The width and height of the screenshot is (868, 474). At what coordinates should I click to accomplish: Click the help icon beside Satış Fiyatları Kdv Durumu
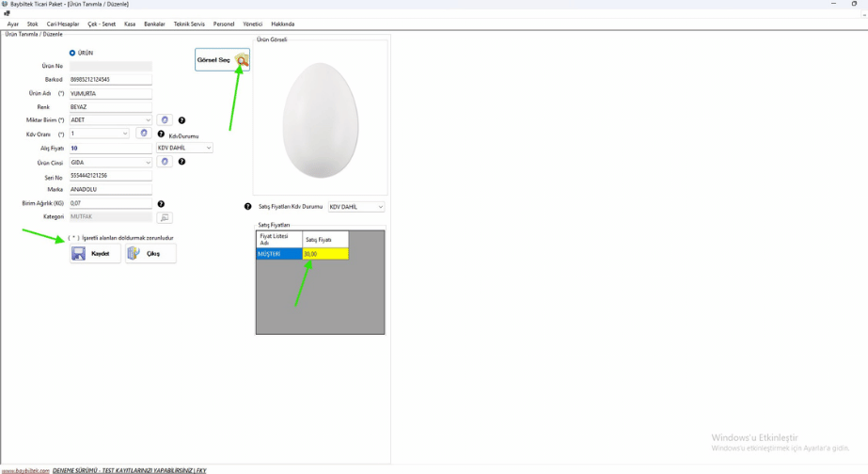click(248, 207)
